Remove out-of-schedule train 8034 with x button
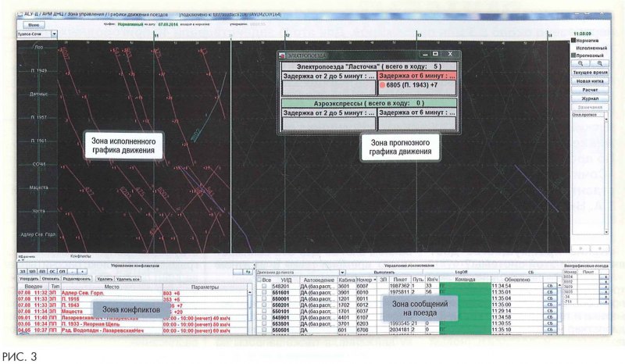Screen dimensions: 625x364 (605, 277)
